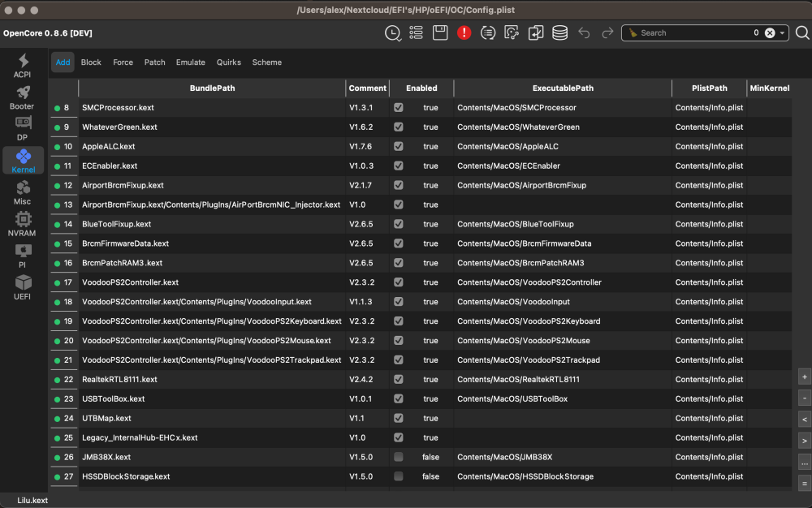Click the undo arrow icon
Viewport: 812px width, 508px height.
584,33
